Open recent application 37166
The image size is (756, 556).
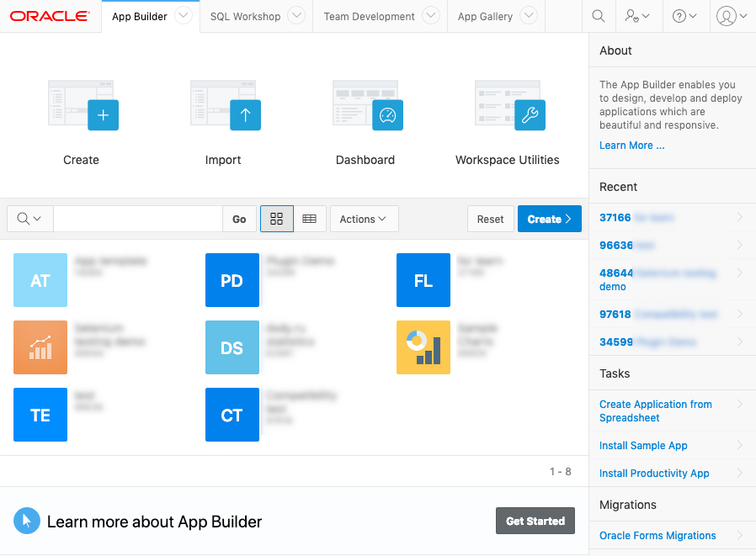pyautogui.click(x=672, y=217)
